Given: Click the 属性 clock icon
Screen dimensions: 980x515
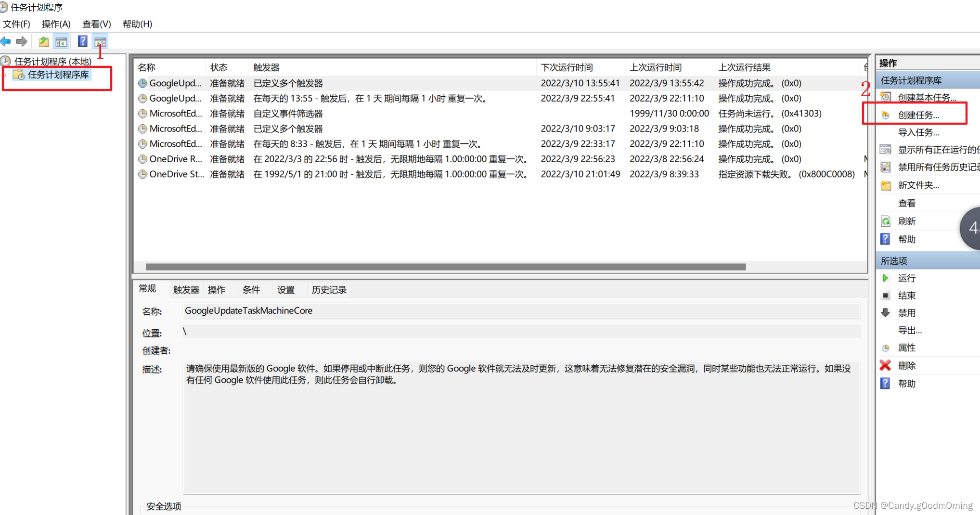Looking at the screenshot, I should click(x=886, y=348).
